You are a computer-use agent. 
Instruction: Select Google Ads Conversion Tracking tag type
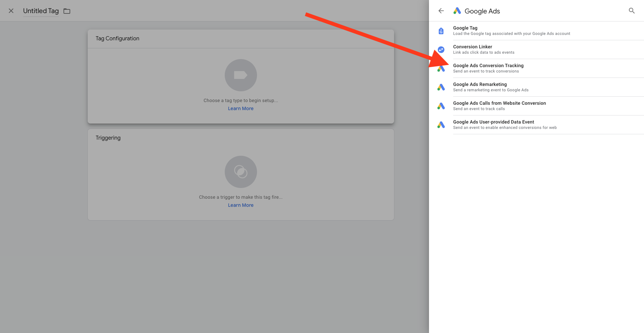(x=488, y=68)
